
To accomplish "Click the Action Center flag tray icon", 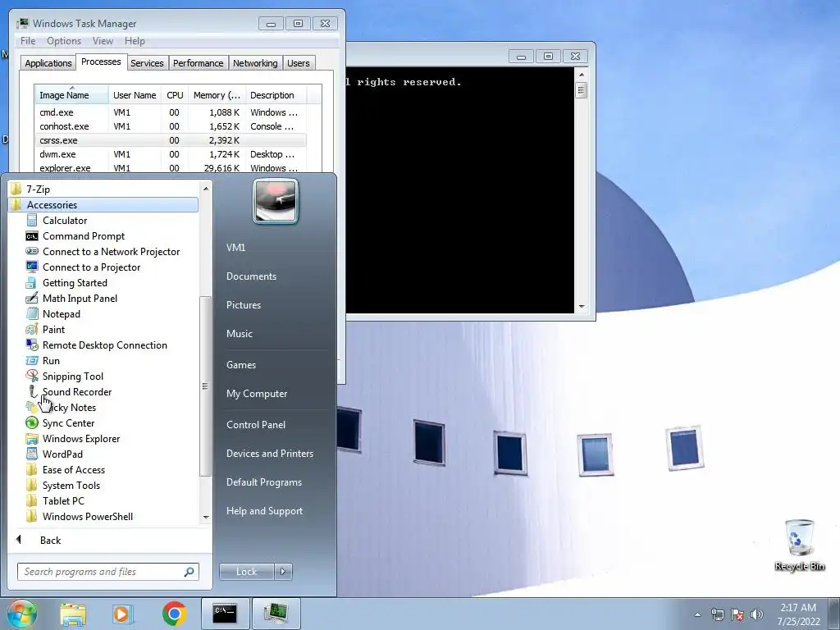I will coord(737,614).
